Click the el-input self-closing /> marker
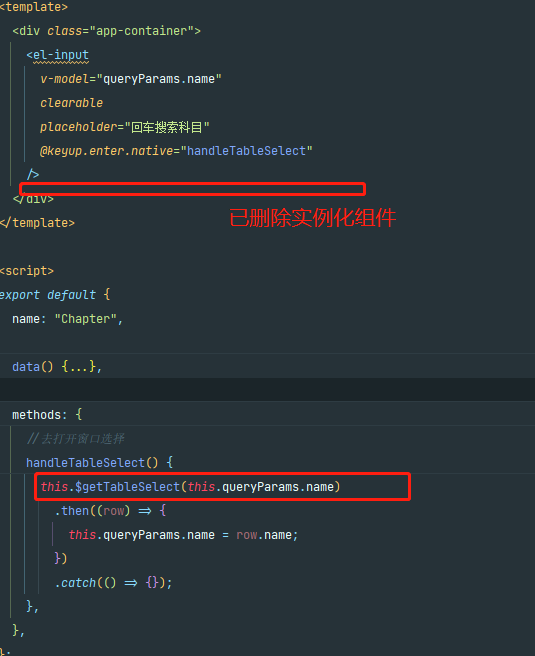 click(33, 174)
